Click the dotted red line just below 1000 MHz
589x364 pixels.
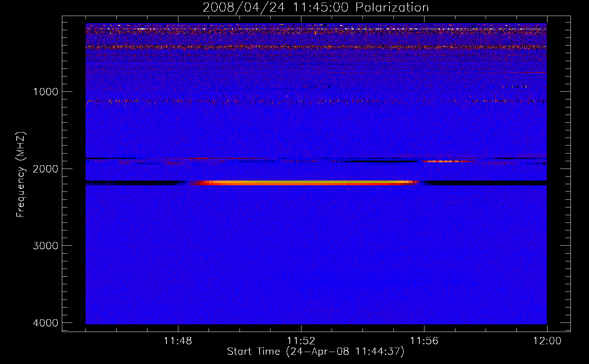click(255, 101)
